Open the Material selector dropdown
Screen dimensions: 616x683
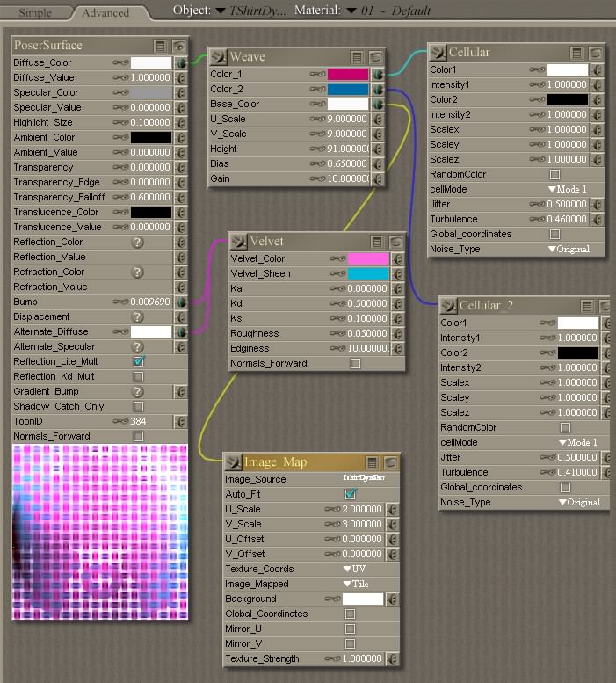[x=351, y=11]
